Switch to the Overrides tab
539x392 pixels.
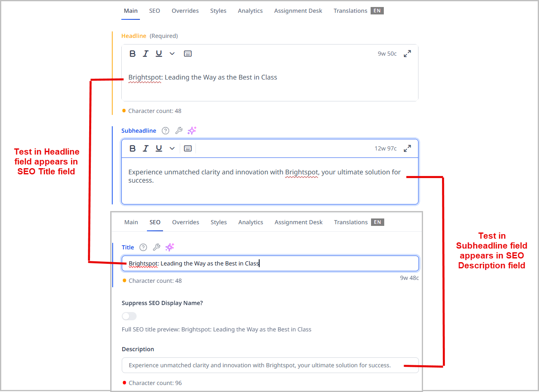[185, 11]
